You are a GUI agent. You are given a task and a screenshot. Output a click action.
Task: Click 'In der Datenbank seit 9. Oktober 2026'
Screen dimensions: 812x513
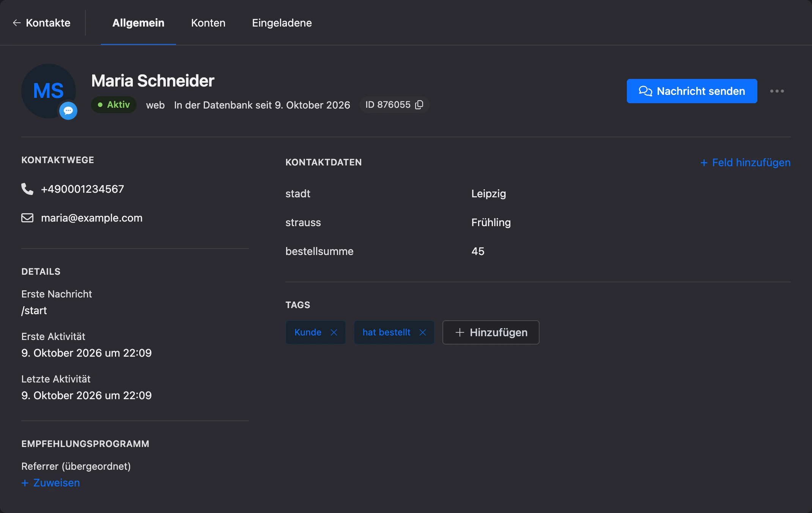coord(262,105)
